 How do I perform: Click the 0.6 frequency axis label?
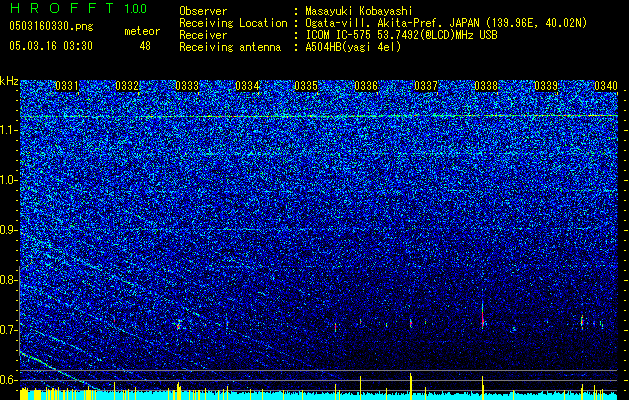[8, 380]
